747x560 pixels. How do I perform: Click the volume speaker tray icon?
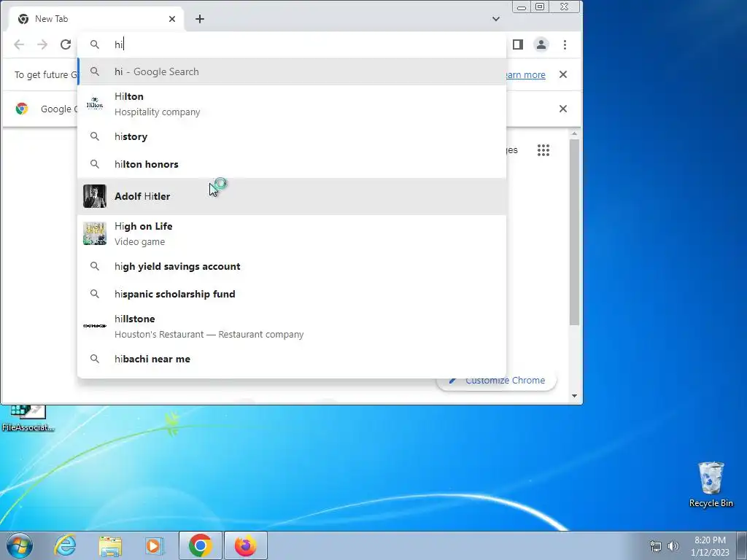pyautogui.click(x=673, y=546)
